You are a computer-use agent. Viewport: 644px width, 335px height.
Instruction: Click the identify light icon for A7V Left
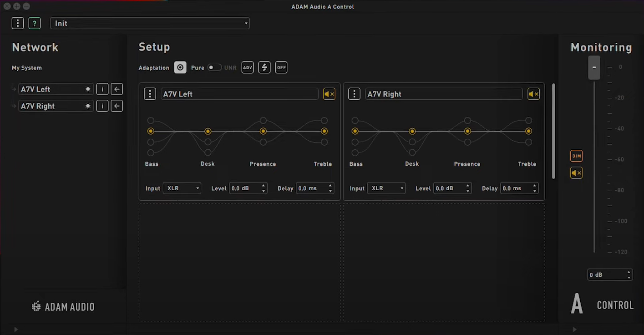click(x=88, y=89)
